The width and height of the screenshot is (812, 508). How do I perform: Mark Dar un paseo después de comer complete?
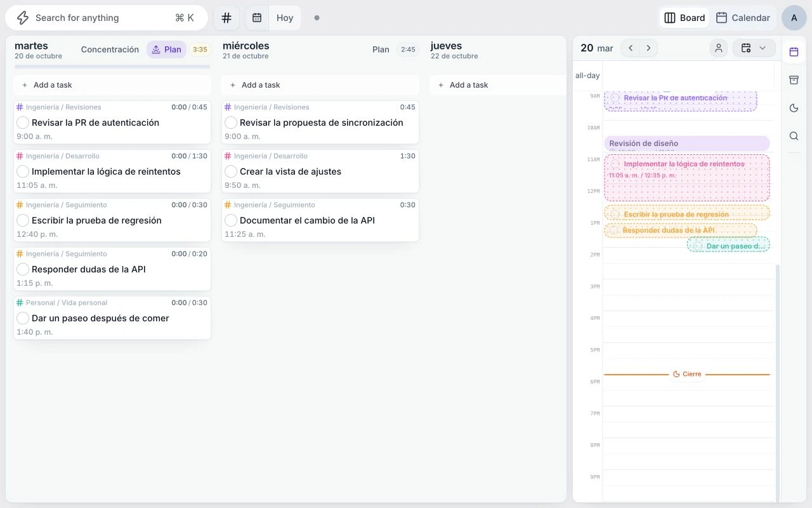[x=23, y=318]
